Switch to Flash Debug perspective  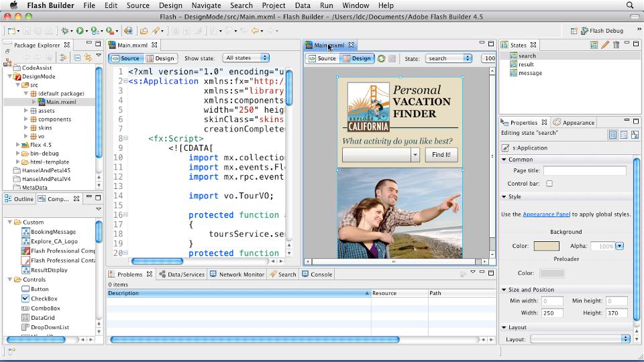pyautogui.click(x=602, y=31)
